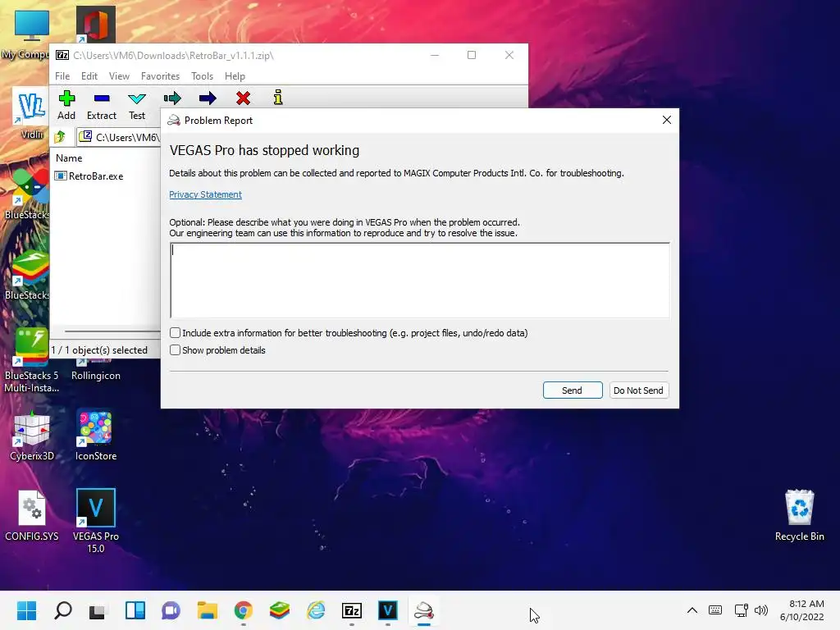The width and height of the screenshot is (840, 630).
Task: Select the CONFIG.SYS desktop file icon
Action: [x=32, y=516]
